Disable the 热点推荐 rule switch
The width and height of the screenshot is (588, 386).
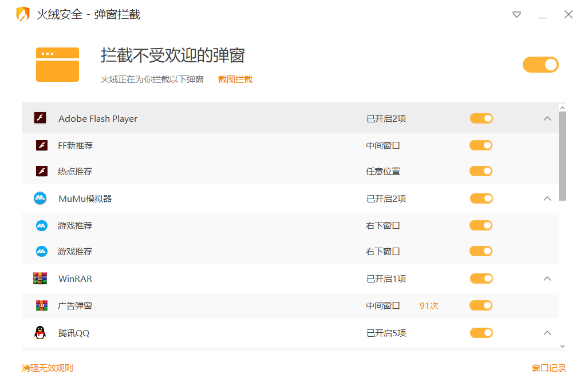481,171
